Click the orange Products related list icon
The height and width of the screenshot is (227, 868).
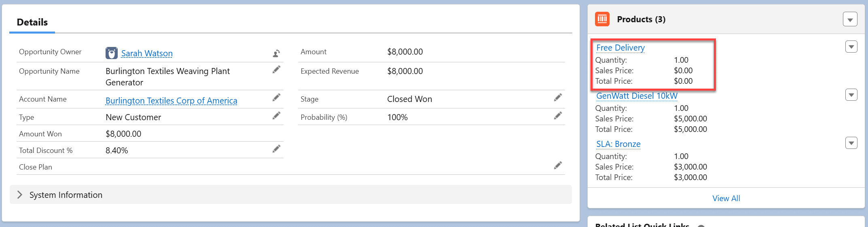(x=602, y=19)
